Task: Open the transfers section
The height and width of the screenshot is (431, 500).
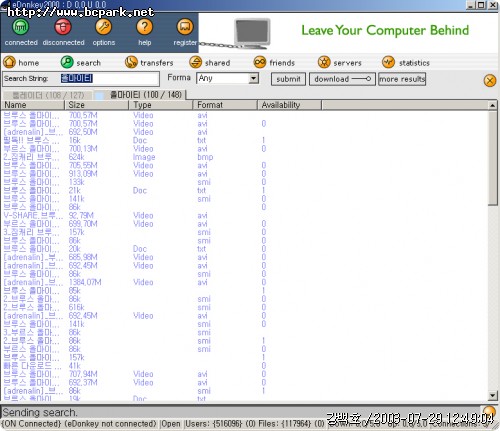Action: click(149, 62)
